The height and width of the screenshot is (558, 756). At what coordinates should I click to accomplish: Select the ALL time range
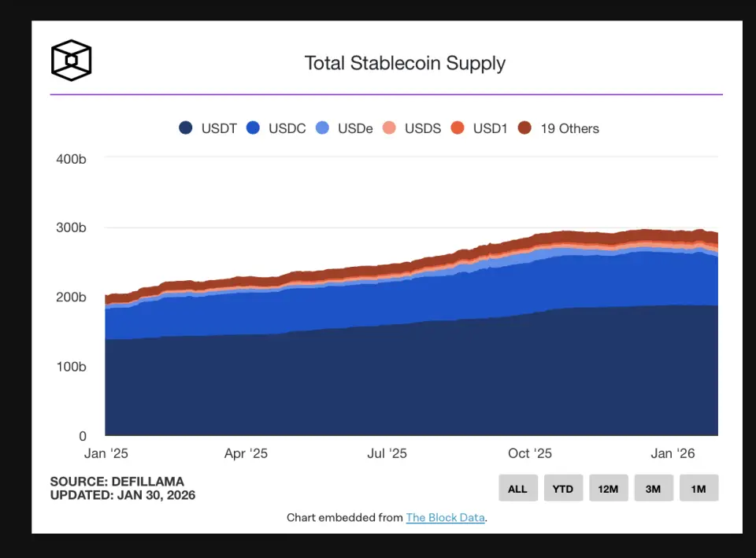pyautogui.click(x=517, y=488)
